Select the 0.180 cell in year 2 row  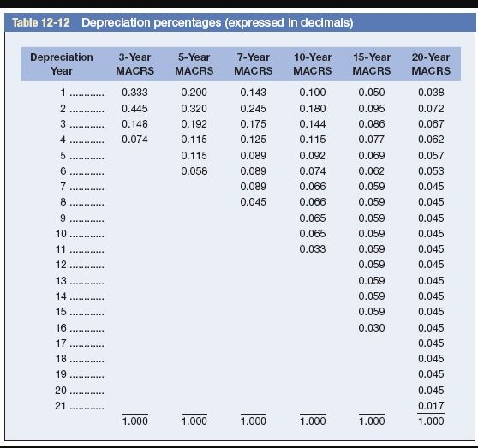312,109
